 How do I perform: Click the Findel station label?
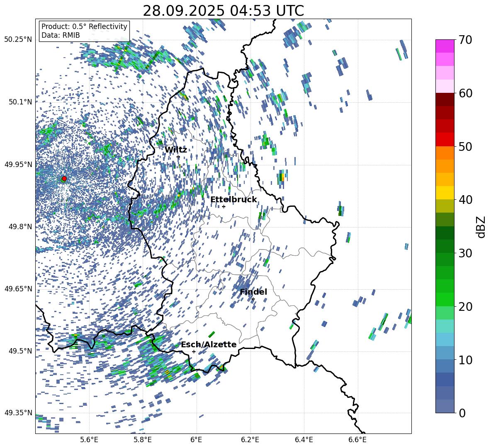pos(253,292)
